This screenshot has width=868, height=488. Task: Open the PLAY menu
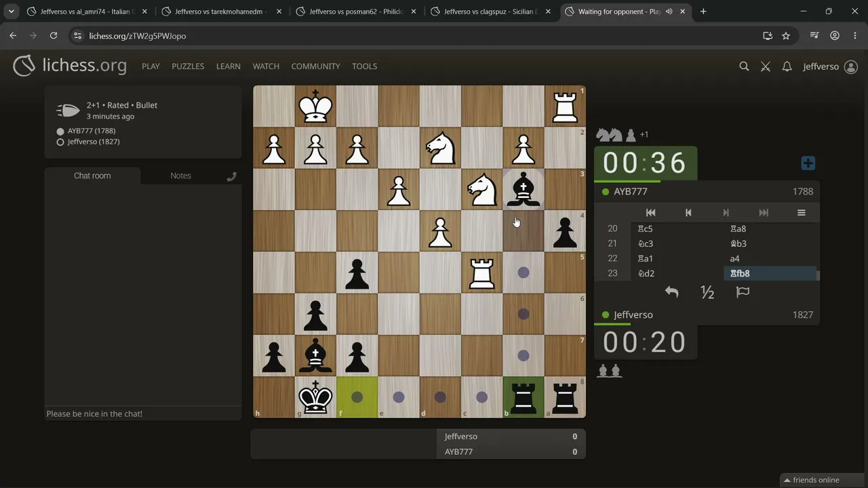(x=151, y=66)
